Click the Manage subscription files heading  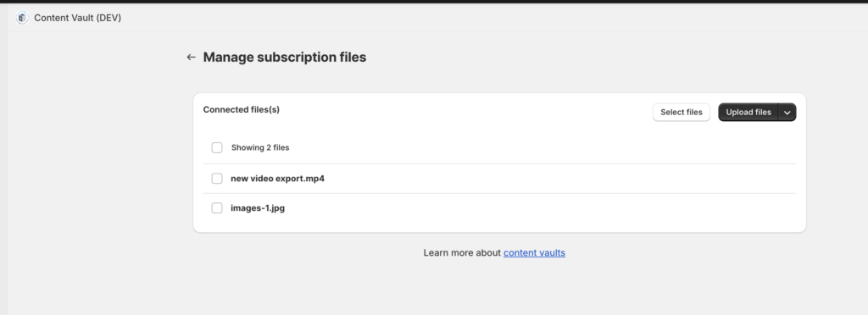pyautogui.click(x=285, y=57)
